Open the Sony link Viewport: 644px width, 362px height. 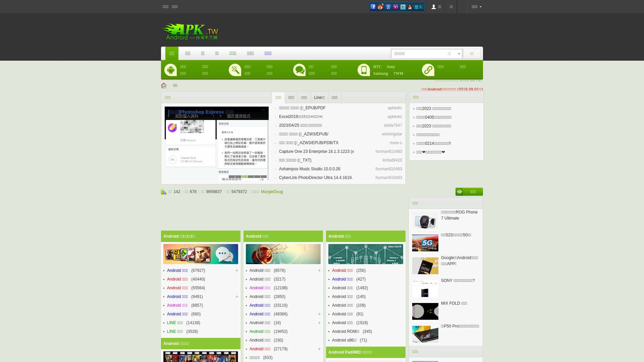391,67
